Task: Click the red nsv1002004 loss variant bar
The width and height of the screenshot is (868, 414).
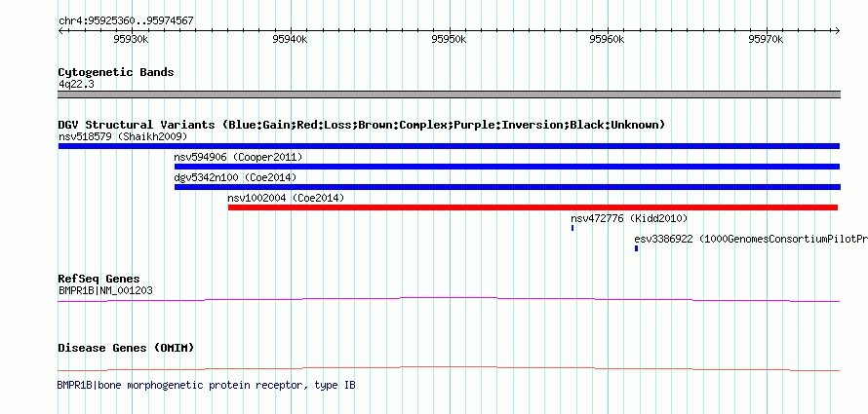Action: coord(533,207)
